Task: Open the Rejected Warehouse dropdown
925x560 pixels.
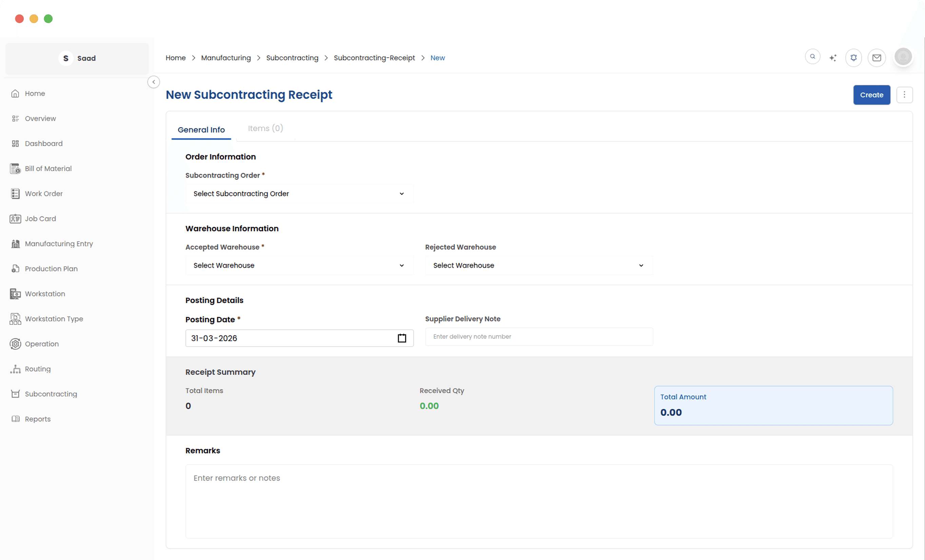Action: pos(539,265)
